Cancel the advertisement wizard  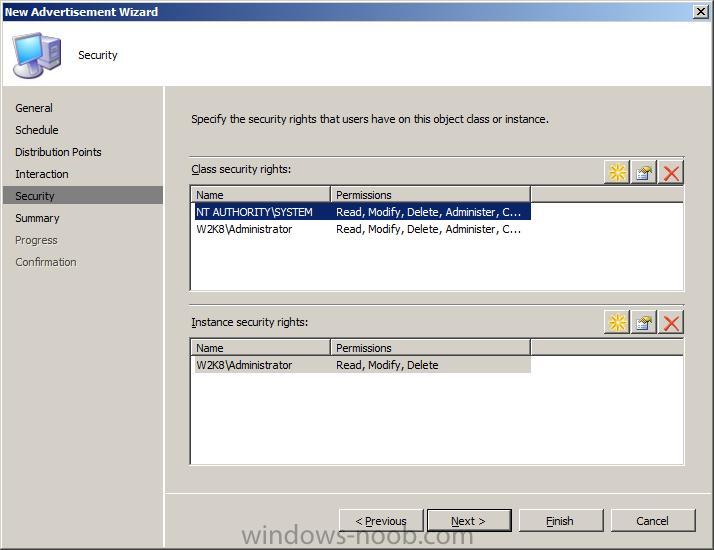coord(653,520)
